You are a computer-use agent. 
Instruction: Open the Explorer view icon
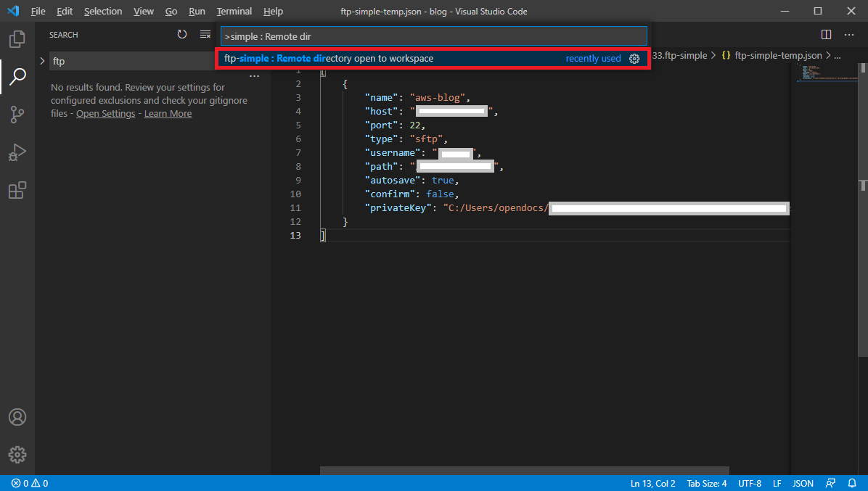click(17, 39)
